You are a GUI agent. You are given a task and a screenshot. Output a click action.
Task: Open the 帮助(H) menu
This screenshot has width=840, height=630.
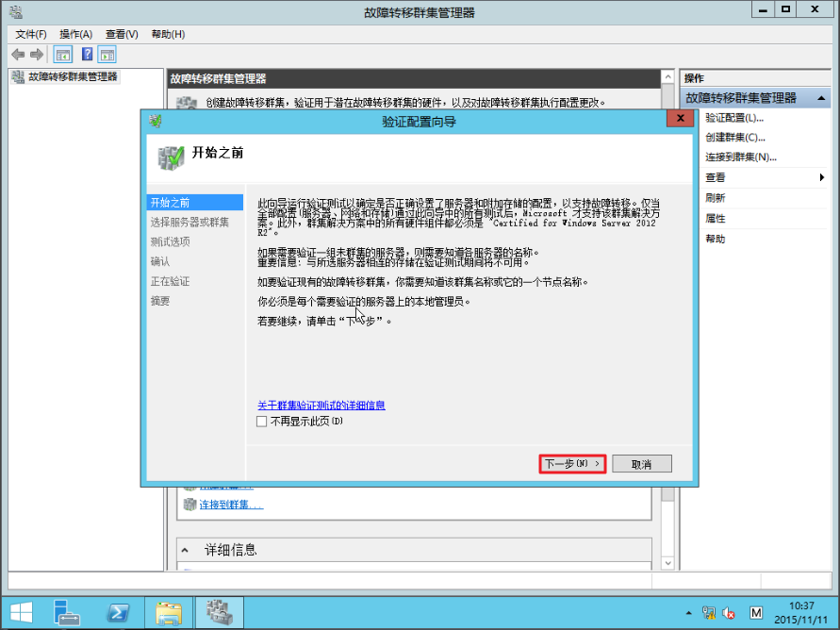pos(168,34)
